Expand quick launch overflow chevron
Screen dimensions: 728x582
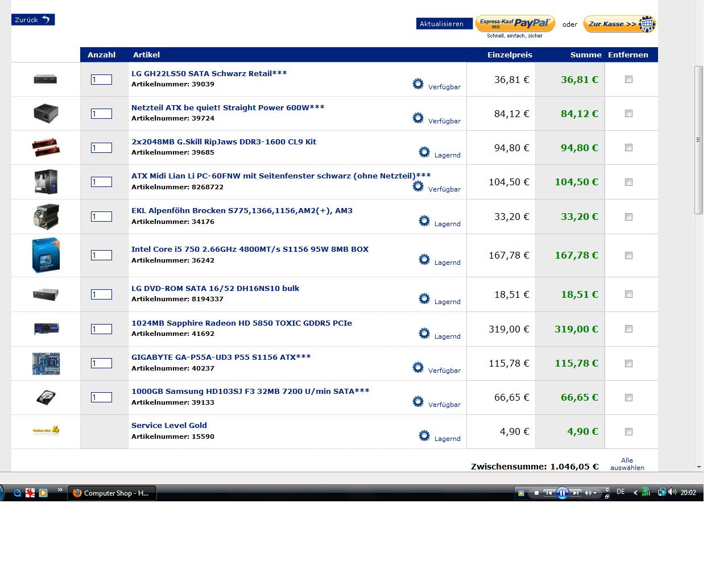(60, 490)
